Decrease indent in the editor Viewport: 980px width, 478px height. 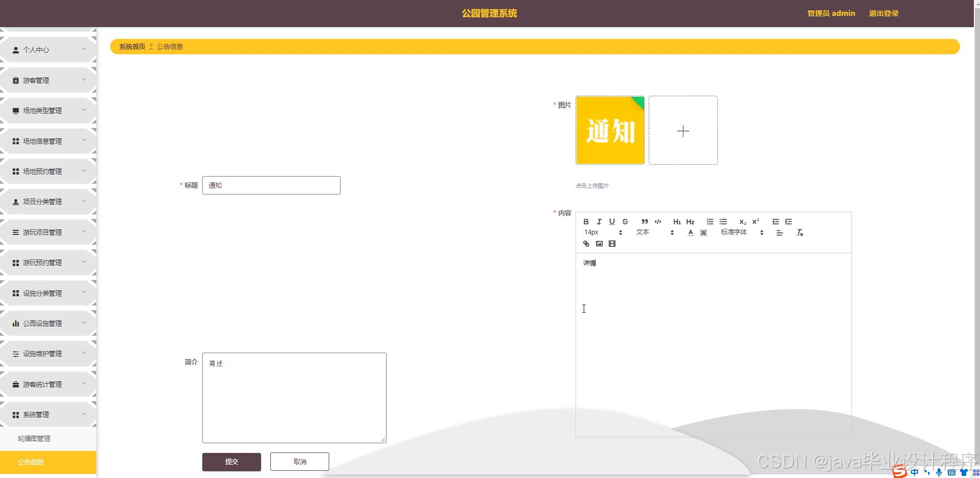(x=775, y=222)
